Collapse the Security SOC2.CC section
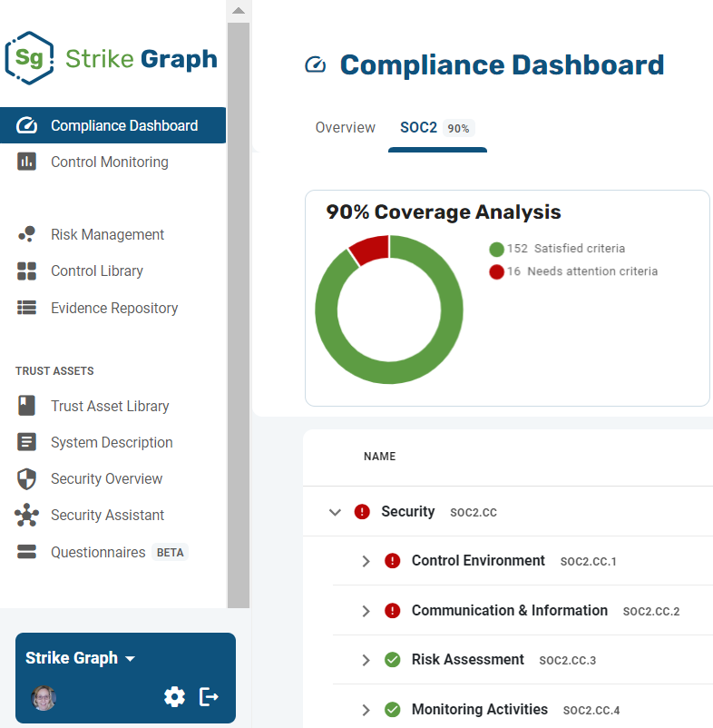This screenshot has height=728, width=713. pos(335,512)
